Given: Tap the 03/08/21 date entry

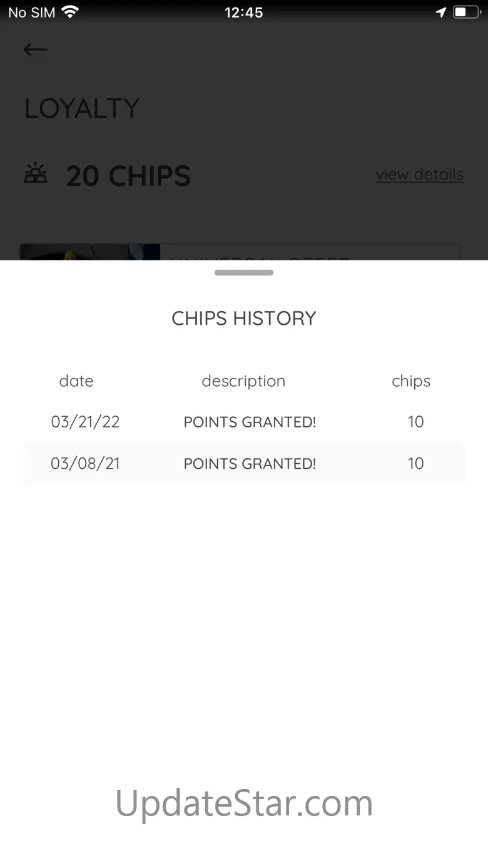Looking at the screenshot, I should point(85,464).
